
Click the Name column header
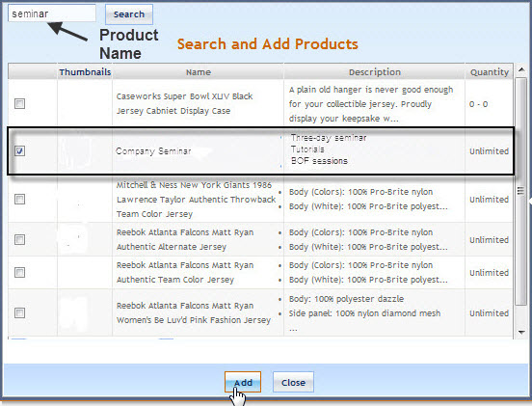click(x=199, y=72)
